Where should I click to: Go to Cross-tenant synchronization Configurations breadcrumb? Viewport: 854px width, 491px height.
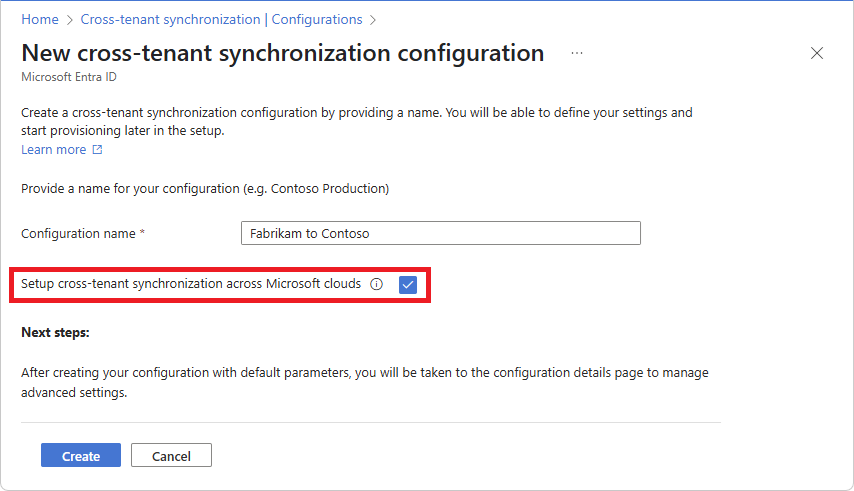click(x=221, y=19)
